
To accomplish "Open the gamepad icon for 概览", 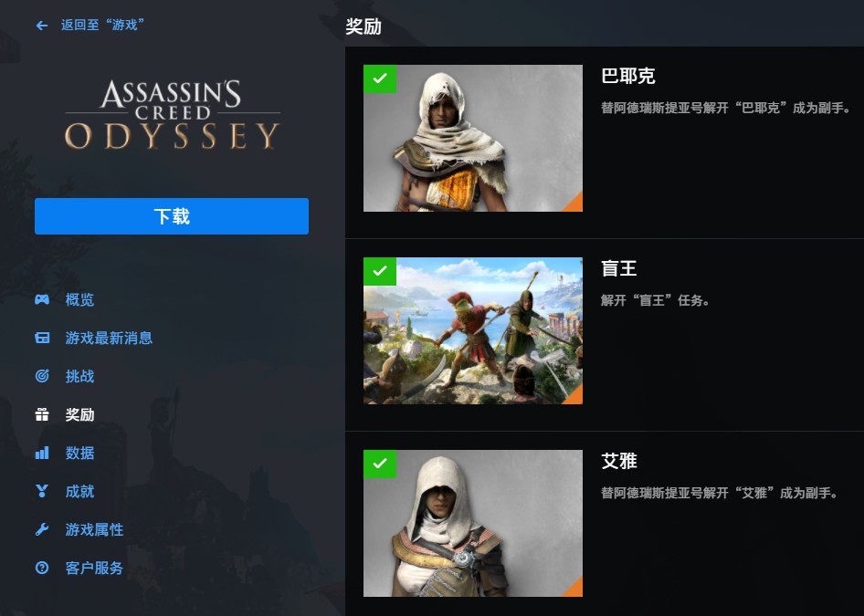I will [x=42, y=299].
